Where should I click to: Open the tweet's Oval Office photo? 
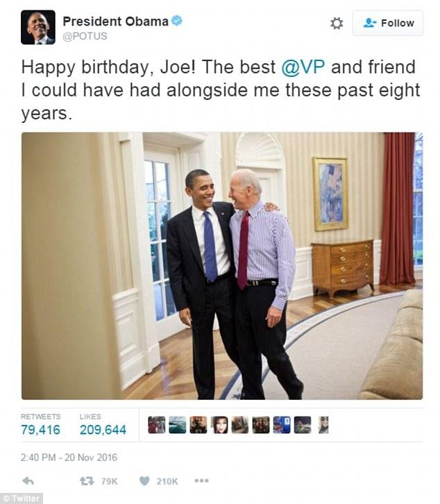222,266
